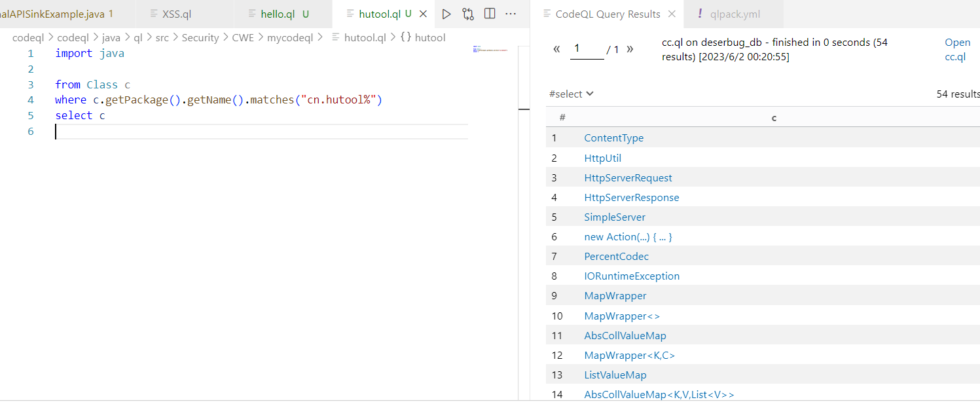The height and width of the screenshot is (404, 980).
Task: Switch to the XSS.ql tab
Action: click(177, 14)
